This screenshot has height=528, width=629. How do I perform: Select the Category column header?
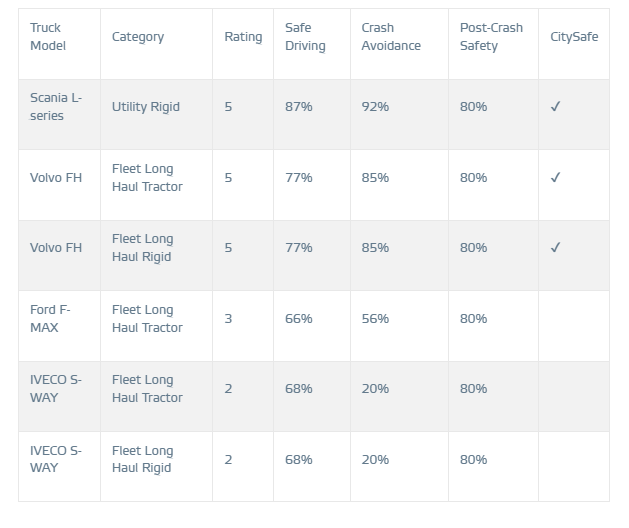(x=138, y=37)
